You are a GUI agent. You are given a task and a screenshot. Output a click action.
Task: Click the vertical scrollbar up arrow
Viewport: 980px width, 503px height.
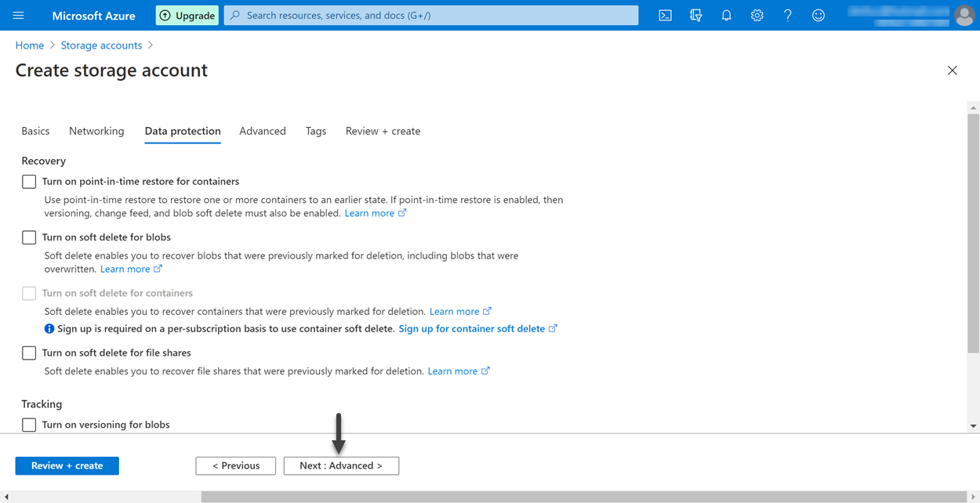point(973,107)
